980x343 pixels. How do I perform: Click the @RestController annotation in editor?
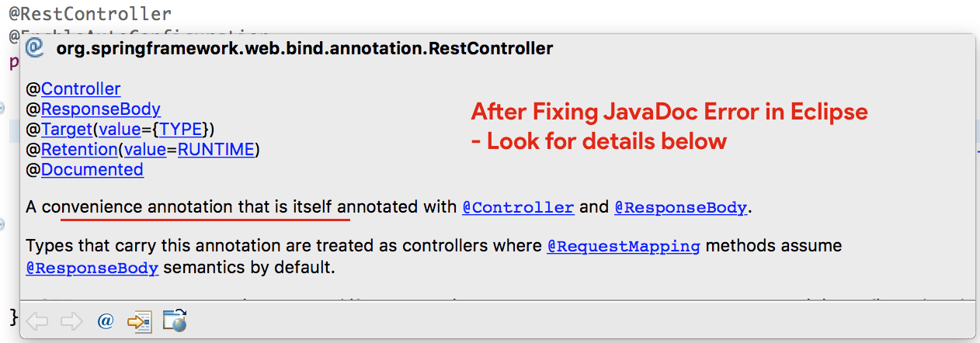click(90, 13)
